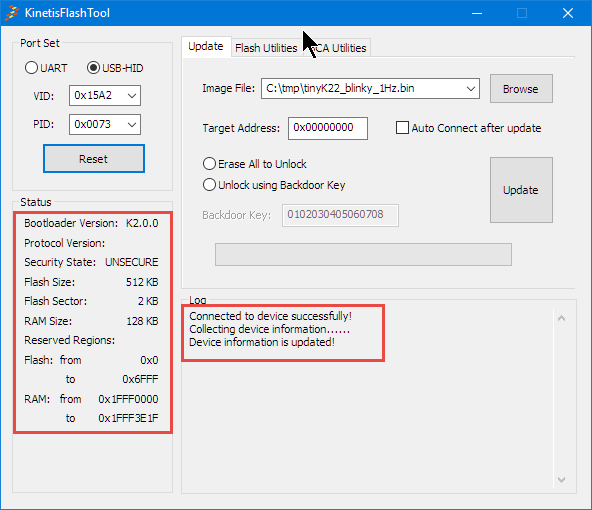Minimize the KinetisFlashTool window

[477, 13]
